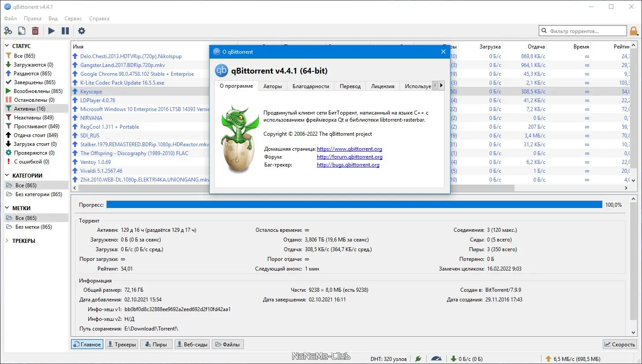Open the Файл menu

(11, 19)
